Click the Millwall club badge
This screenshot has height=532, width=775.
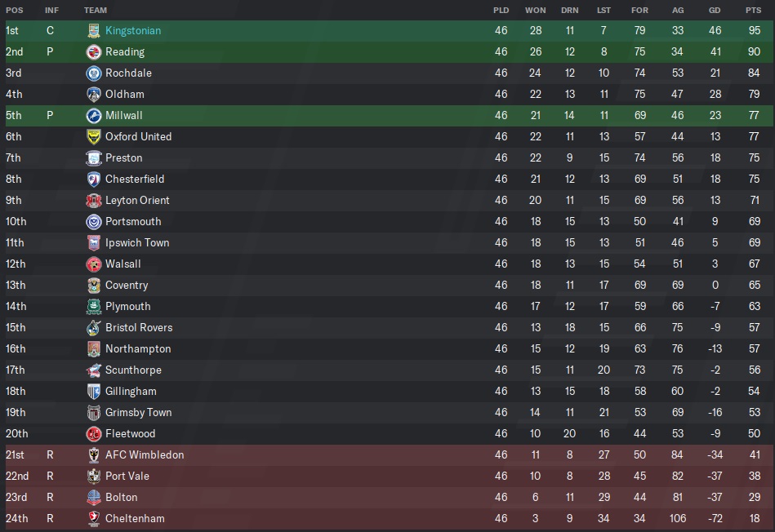tap(94, 116)
